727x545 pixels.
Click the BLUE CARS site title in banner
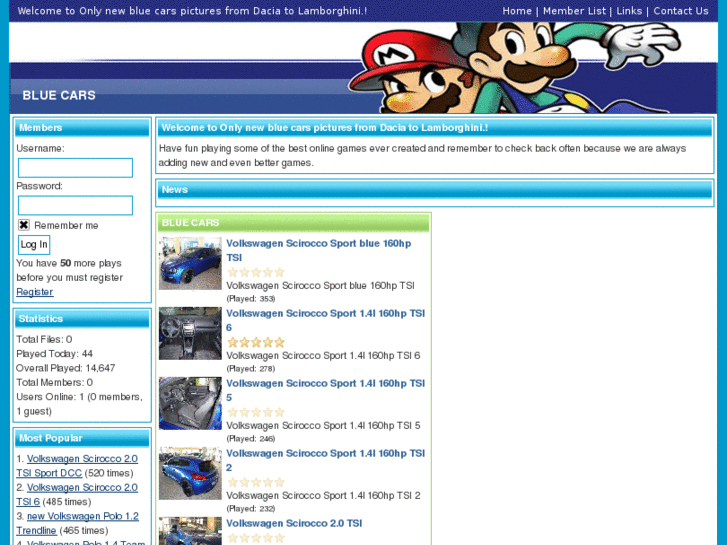(x=59, y=95)
